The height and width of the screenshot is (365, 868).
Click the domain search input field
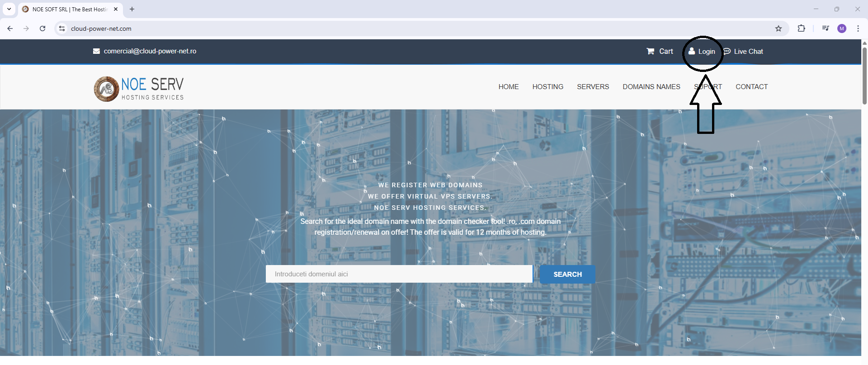[399, 274]
